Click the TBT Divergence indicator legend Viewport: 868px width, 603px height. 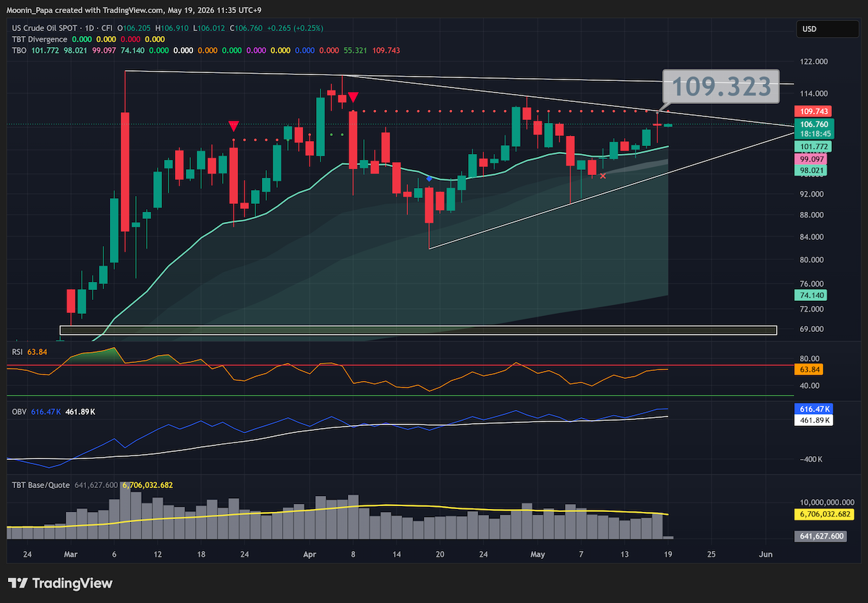point(39,39)
